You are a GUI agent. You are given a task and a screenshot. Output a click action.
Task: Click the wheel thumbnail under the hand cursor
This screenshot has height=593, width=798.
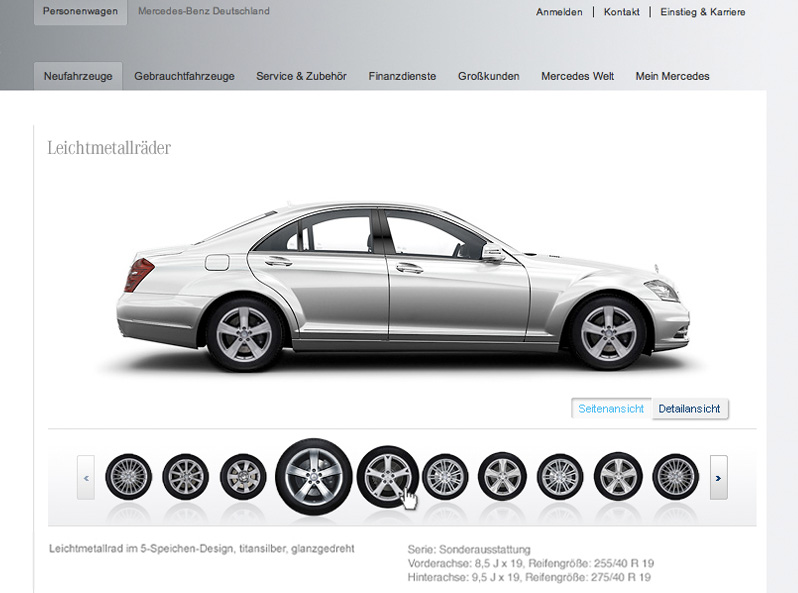point(387,476)
